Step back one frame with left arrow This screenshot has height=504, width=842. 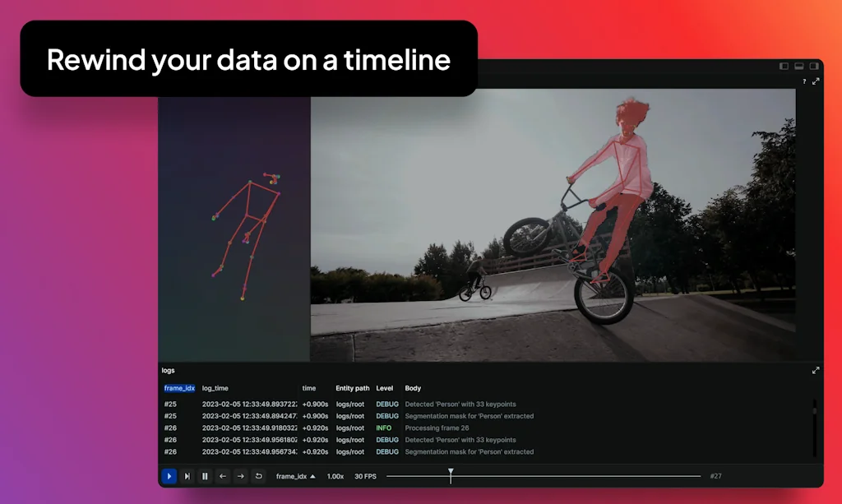coord(223,476)
